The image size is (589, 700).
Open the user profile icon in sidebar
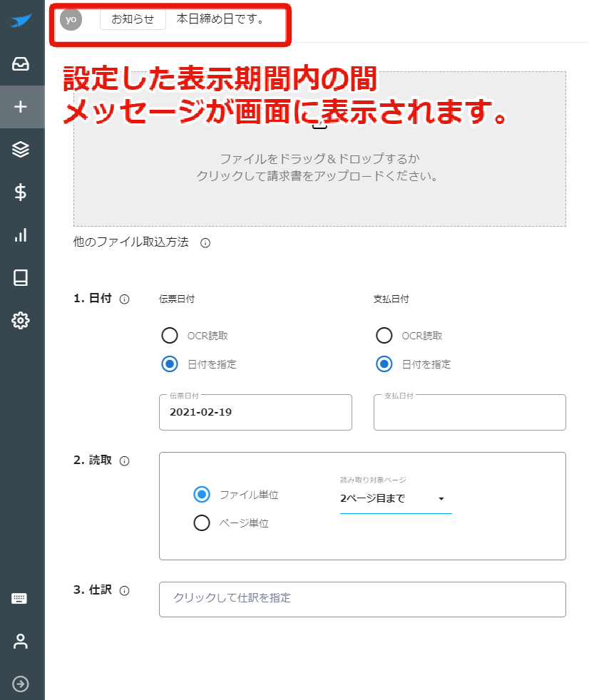21,641
